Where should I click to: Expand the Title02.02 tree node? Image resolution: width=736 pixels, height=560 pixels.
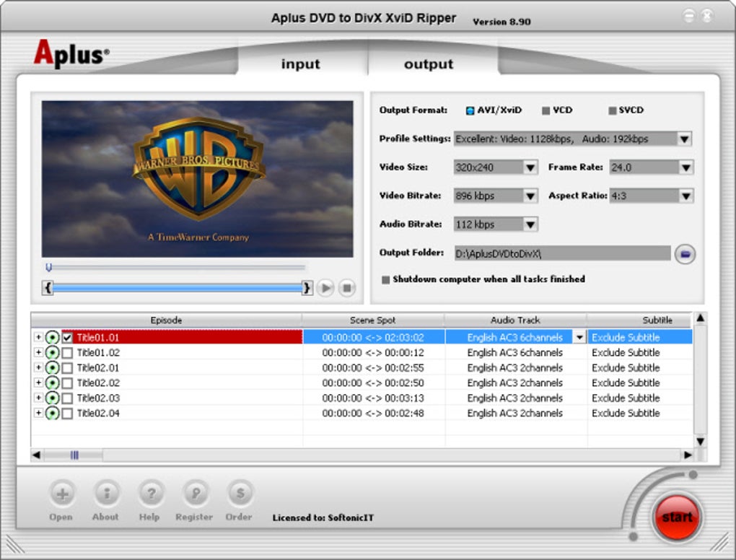[38, 382]
